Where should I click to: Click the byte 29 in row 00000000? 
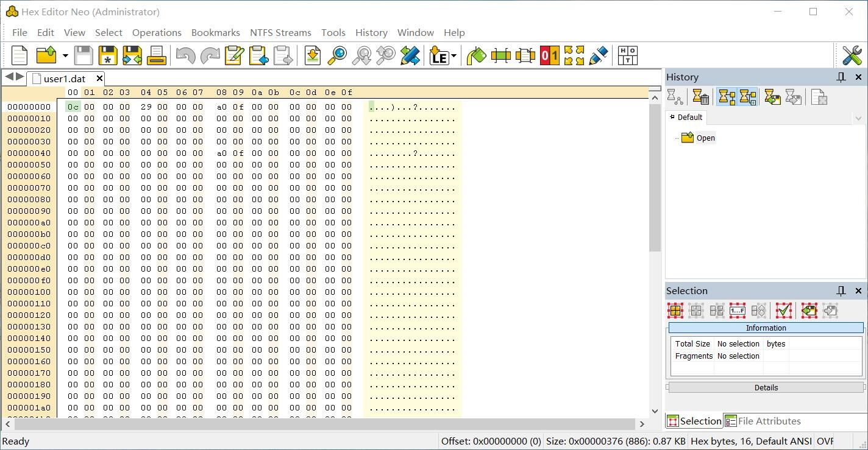(x=146, y=107)
